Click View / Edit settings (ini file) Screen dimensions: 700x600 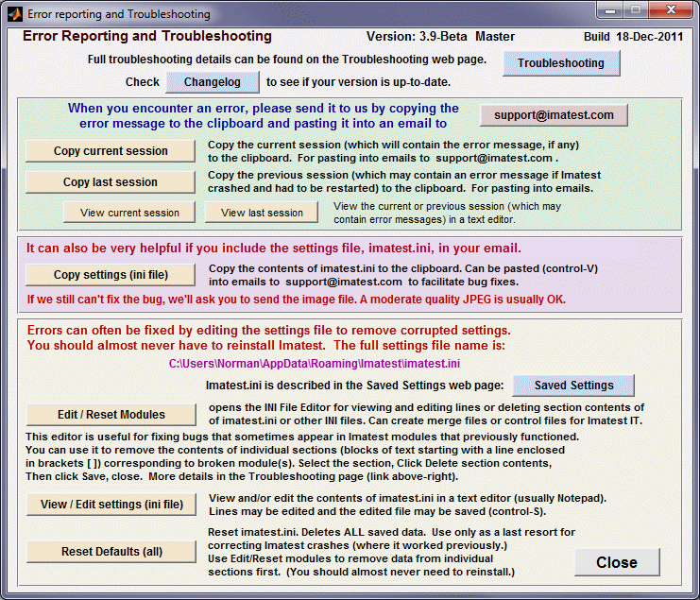point(111,505)
